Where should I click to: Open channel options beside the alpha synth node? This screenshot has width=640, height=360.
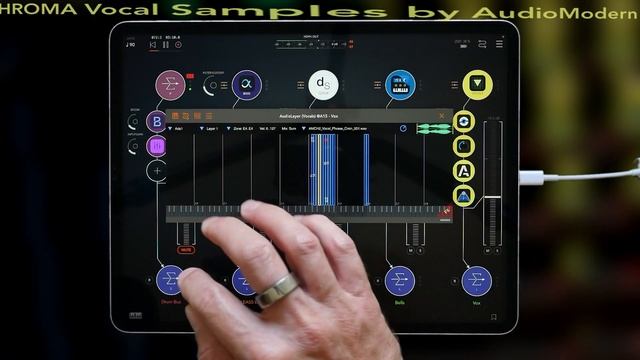224,85
